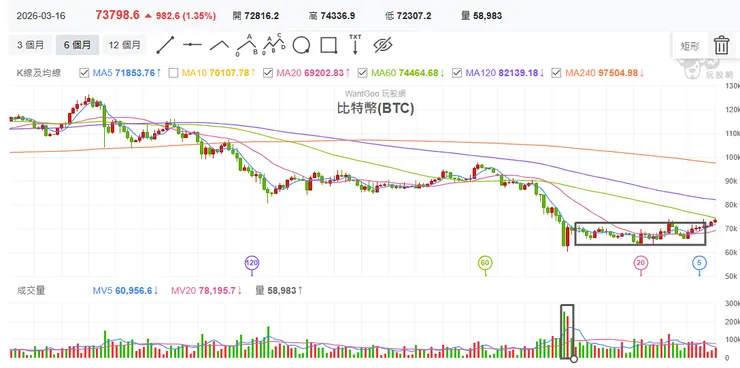Select the straight line drawing tool
The image size is (740, 368).
point(165,45)
